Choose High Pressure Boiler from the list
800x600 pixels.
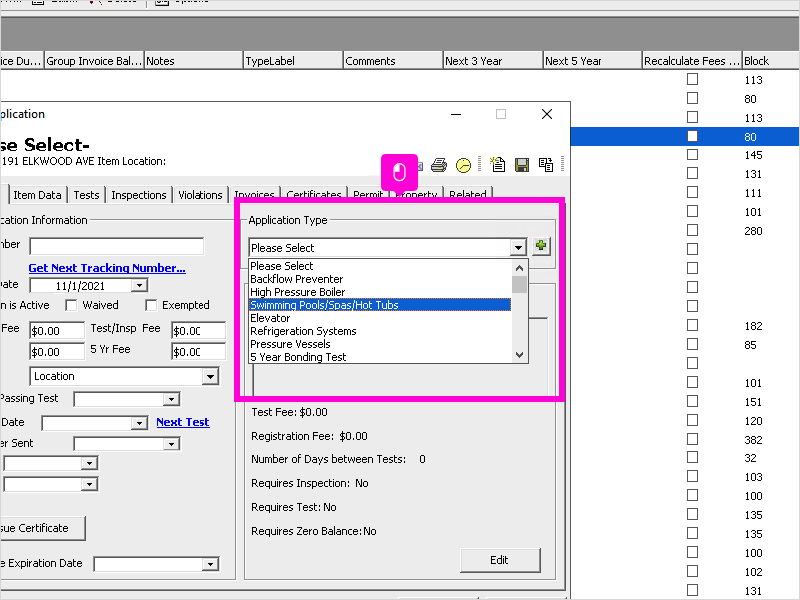(x=380, y=292)
